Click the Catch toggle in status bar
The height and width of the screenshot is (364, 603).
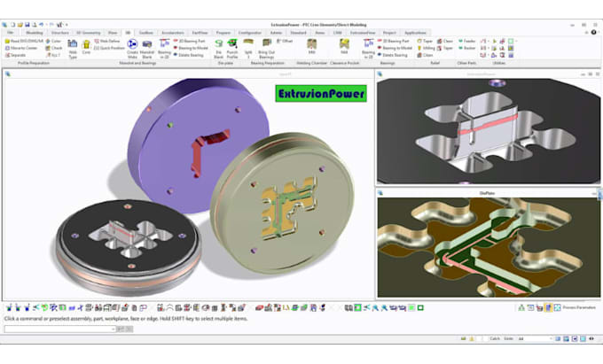[x=495, y=338]
